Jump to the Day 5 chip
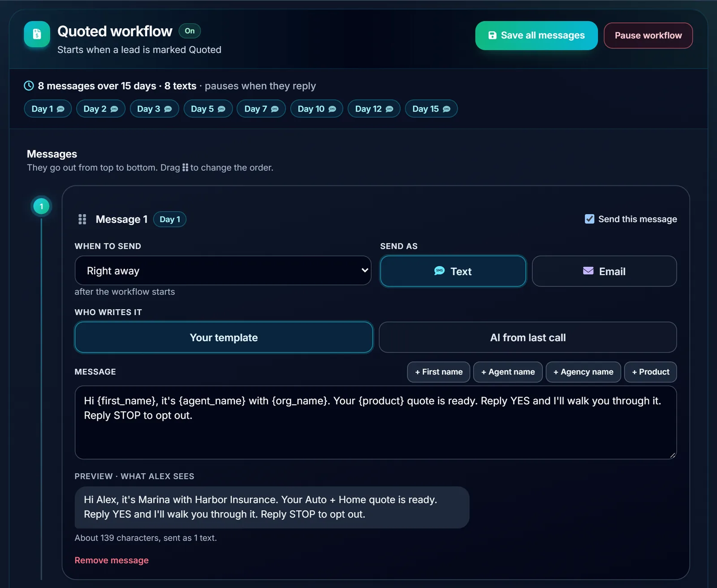Viewport: 717px width, 588px height. tap(208, 109)
